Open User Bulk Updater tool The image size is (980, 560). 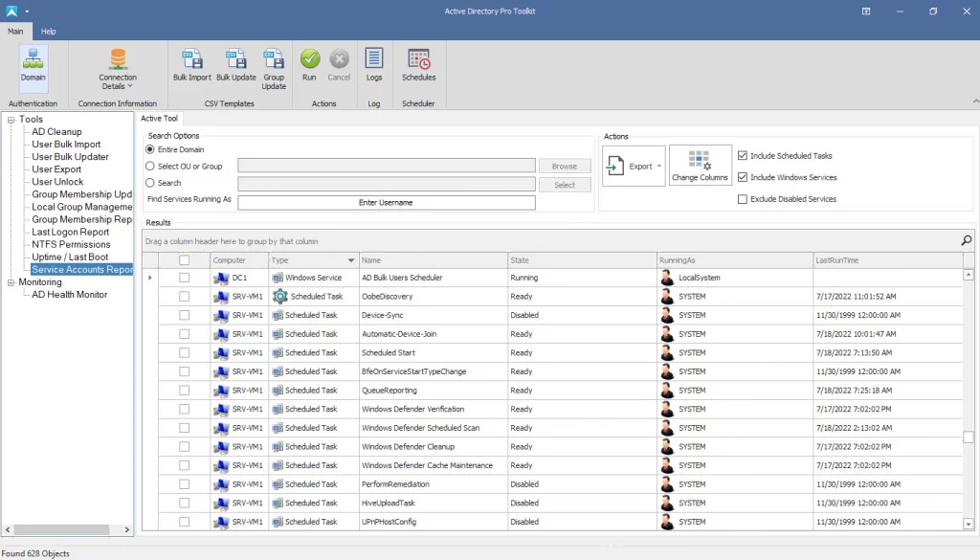pos(70,157)
